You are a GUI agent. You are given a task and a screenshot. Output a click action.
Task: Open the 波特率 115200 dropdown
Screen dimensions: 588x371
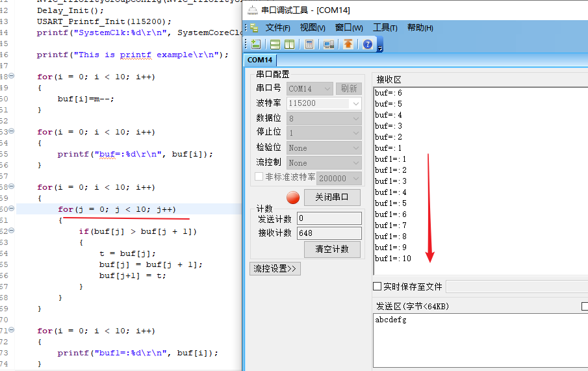(x=324, y=103)
